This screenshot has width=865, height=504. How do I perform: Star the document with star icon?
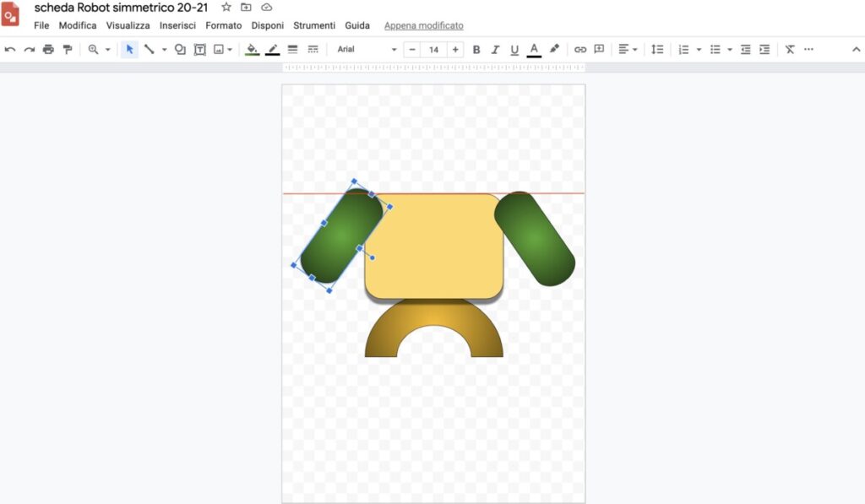click(226, 7)
